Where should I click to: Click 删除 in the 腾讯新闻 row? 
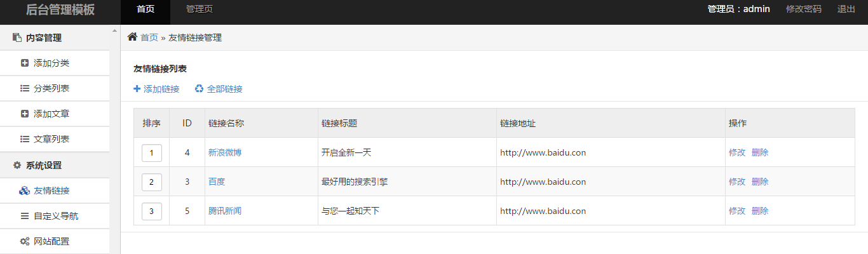760,211
